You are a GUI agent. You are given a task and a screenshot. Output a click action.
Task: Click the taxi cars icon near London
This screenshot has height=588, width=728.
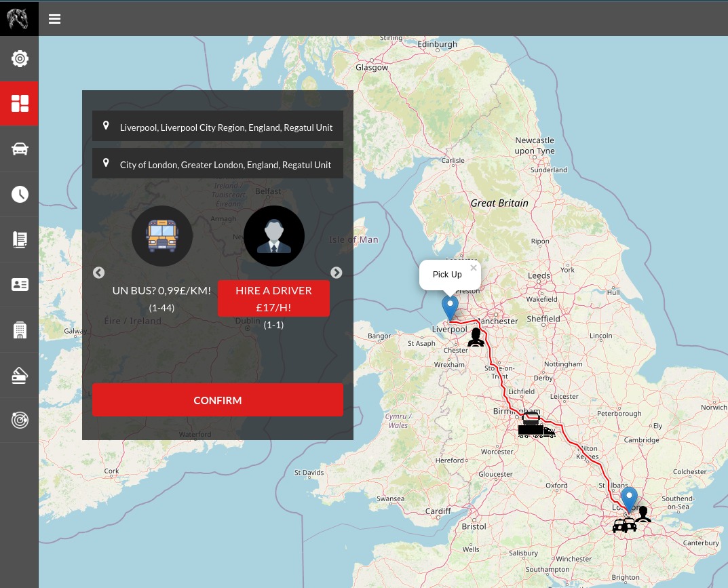point(624,526)
